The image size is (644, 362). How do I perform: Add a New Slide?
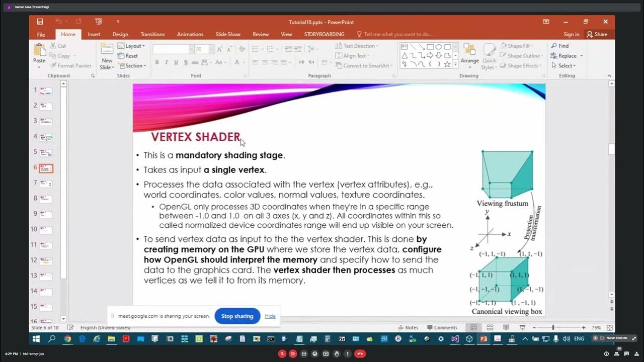click(107, 56)
